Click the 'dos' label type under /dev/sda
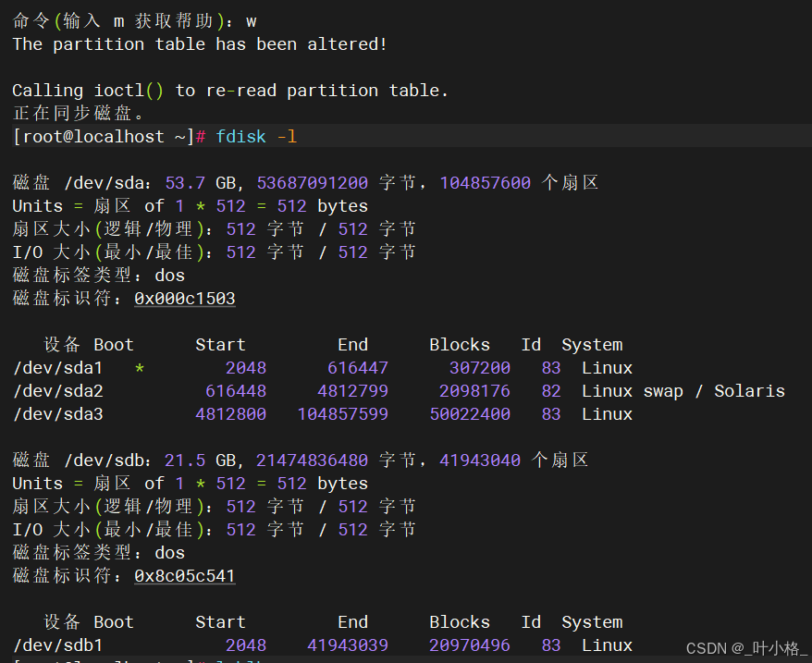Screen dimensions: 812x663 (x=170, y=276)
